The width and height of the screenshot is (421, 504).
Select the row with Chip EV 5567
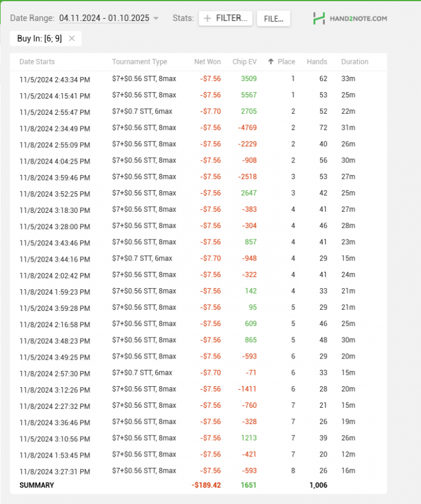click(x=248, y=95)
